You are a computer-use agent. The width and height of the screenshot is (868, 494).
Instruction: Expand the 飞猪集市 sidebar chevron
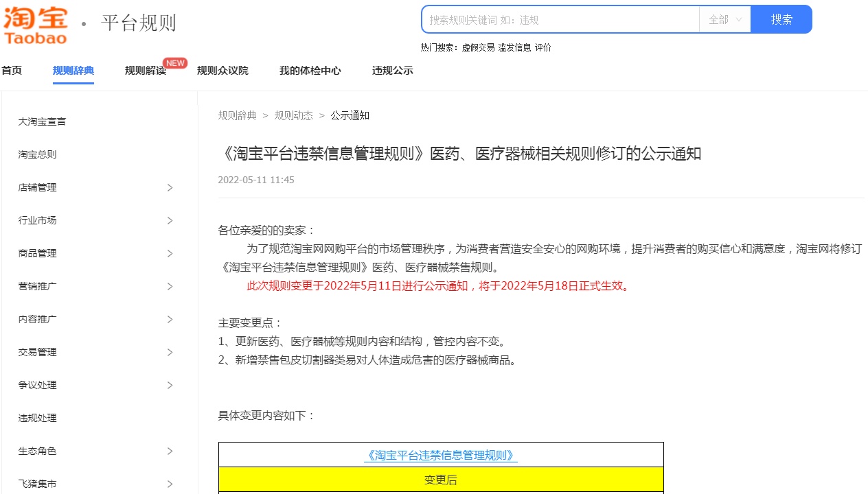click(x=170, y=484)
